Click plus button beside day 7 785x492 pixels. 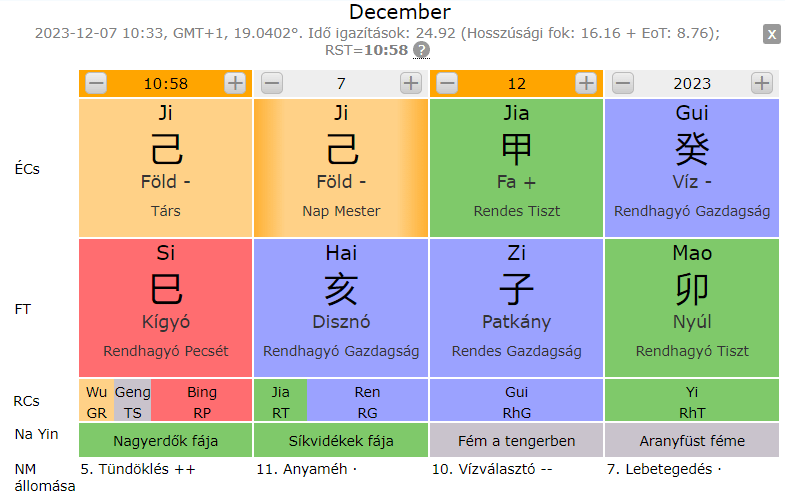tap(410, 83)
